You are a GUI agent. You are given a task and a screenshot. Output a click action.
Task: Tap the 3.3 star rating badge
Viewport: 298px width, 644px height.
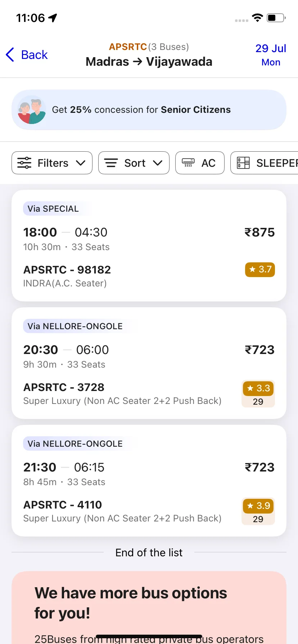click(258, 388)
